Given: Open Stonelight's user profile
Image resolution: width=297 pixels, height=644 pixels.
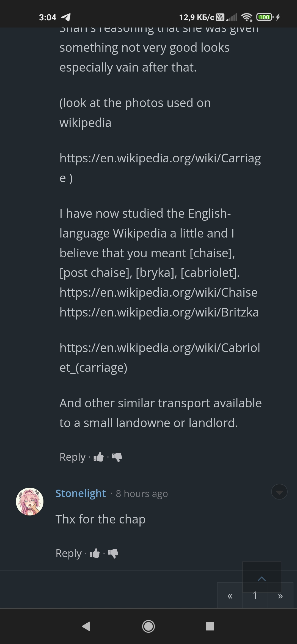Looking at the screenshot, I should [x=81, y=493].
